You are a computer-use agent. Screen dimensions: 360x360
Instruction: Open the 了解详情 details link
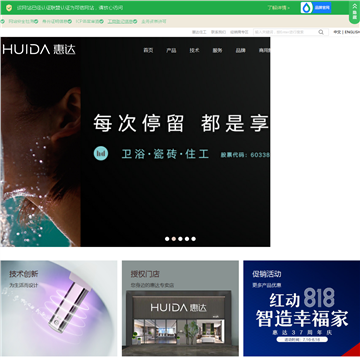click(278, 8)
